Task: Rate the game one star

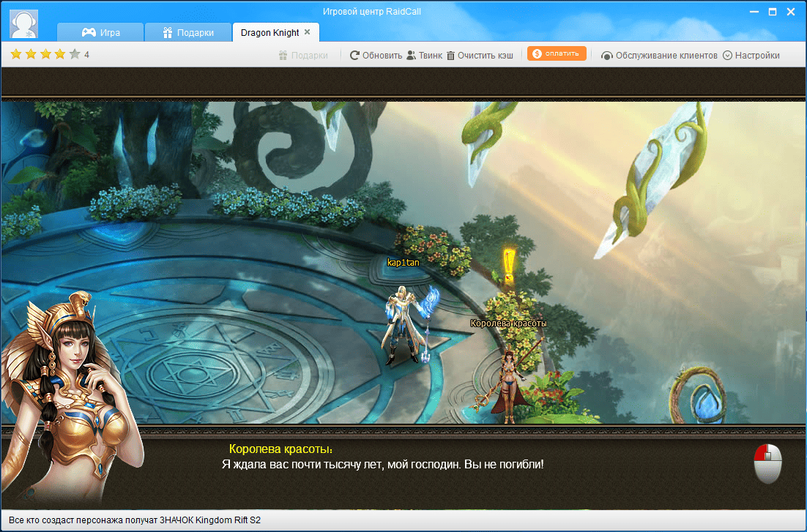Action: pyautogui.click(x=16, y=54)
